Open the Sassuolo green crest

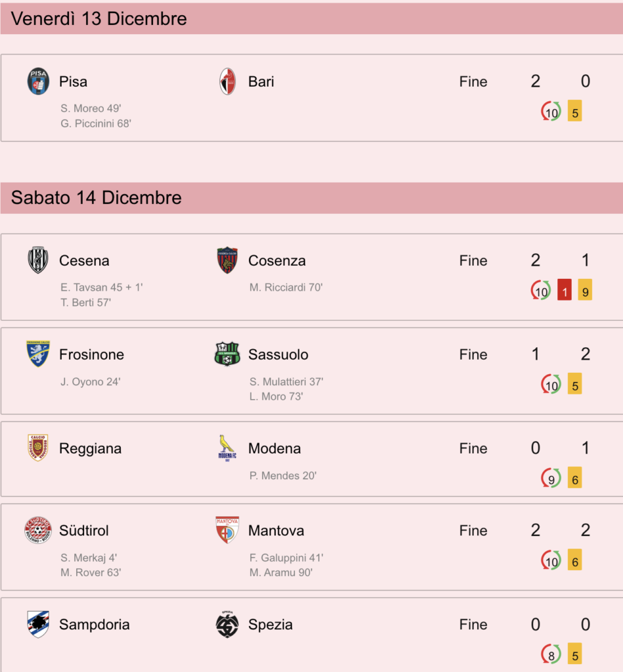click(227, 354)
